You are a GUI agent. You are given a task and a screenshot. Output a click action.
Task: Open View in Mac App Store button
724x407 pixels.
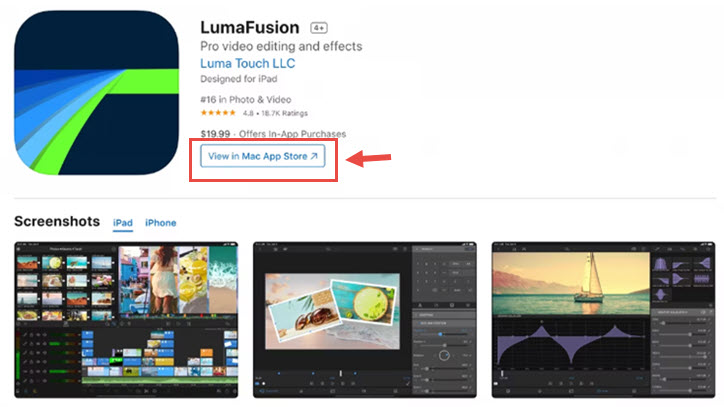coord(263,156)
